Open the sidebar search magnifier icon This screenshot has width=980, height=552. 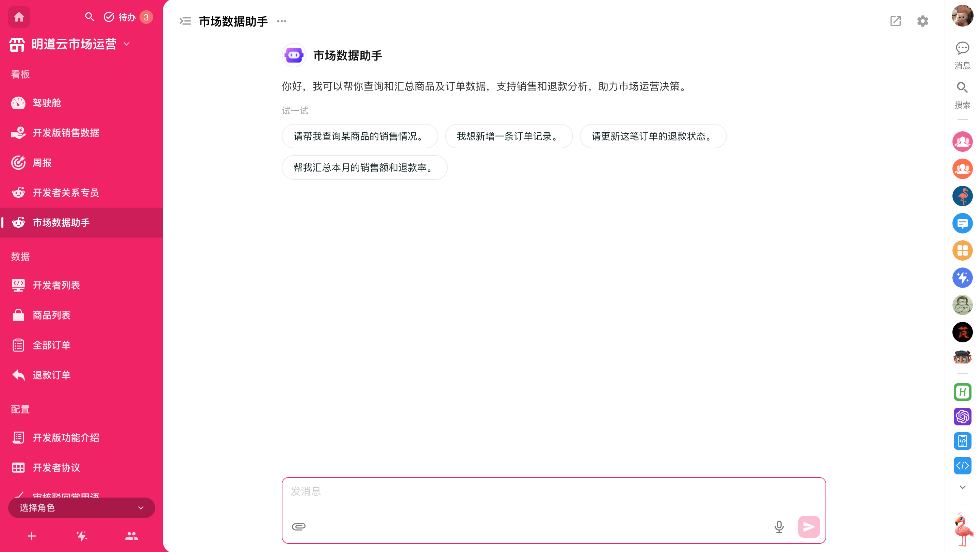tap(89, 17)
